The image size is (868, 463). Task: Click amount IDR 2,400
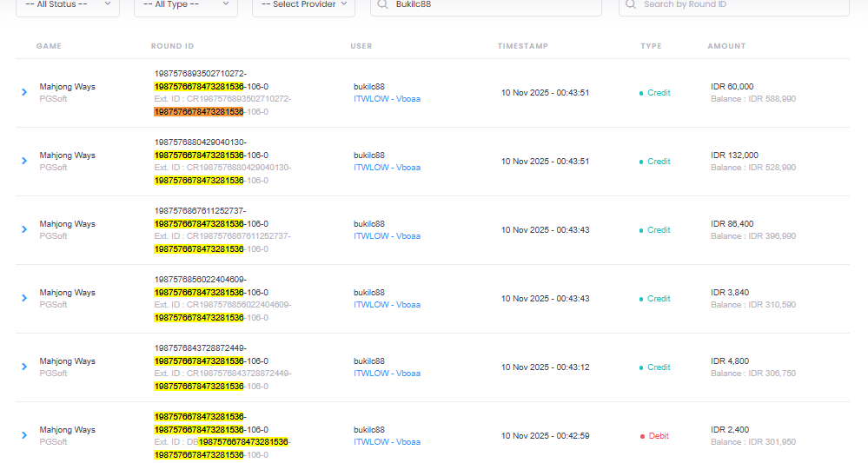click(730, 430)
